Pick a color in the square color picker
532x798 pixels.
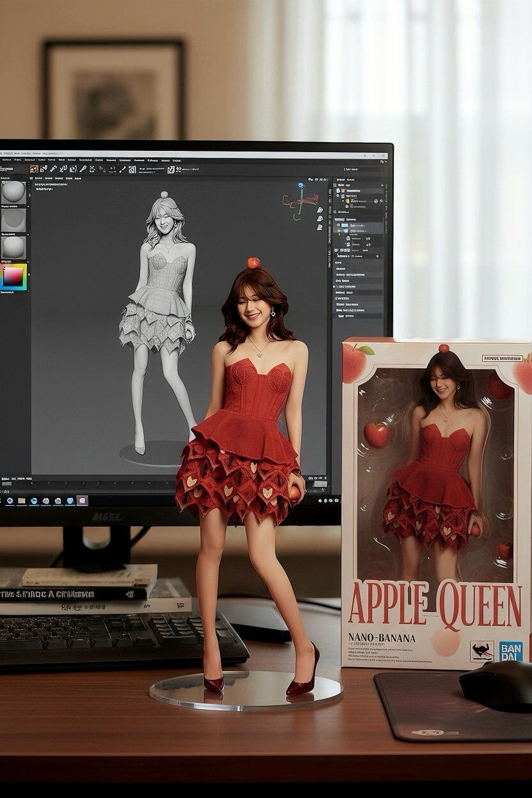(13, 277)
